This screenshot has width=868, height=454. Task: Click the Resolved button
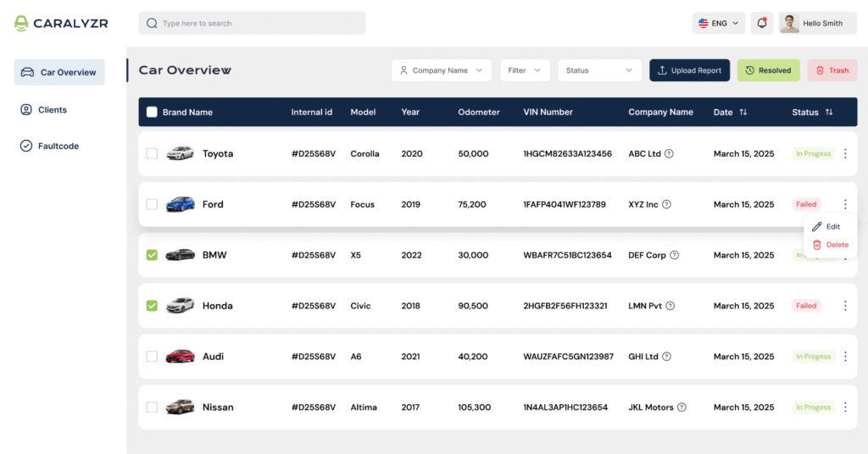pyautogui.click(x=768, y=70)
